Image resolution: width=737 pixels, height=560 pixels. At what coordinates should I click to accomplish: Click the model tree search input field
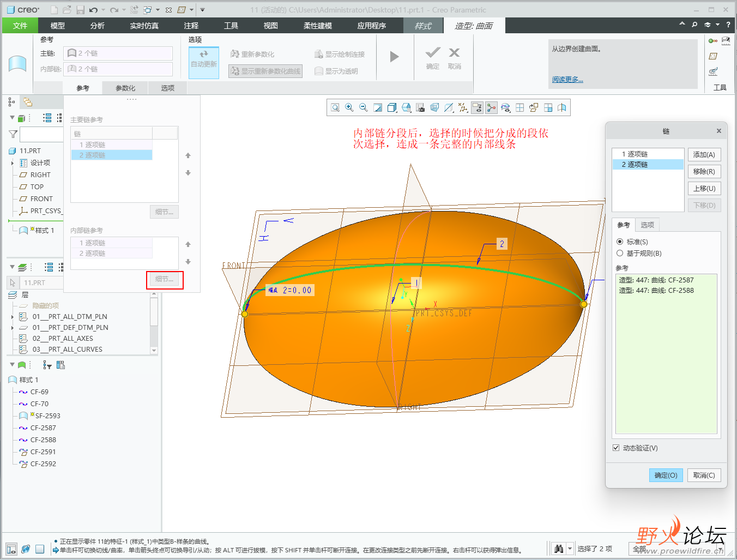coord(41,134)
